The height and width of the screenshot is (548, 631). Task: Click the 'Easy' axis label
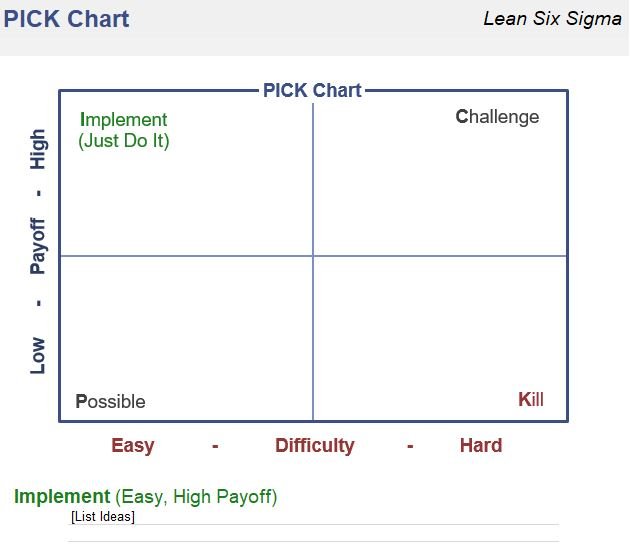[133, 446]
